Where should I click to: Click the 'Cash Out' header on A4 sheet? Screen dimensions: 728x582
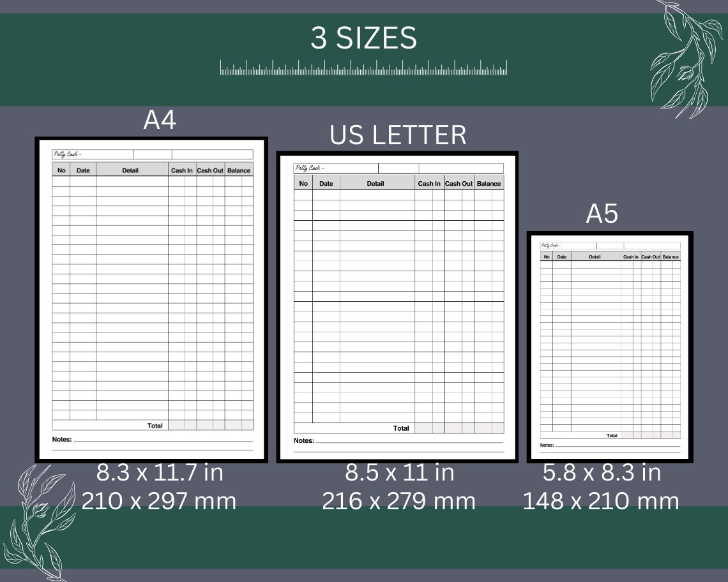[x=210, y=170]
